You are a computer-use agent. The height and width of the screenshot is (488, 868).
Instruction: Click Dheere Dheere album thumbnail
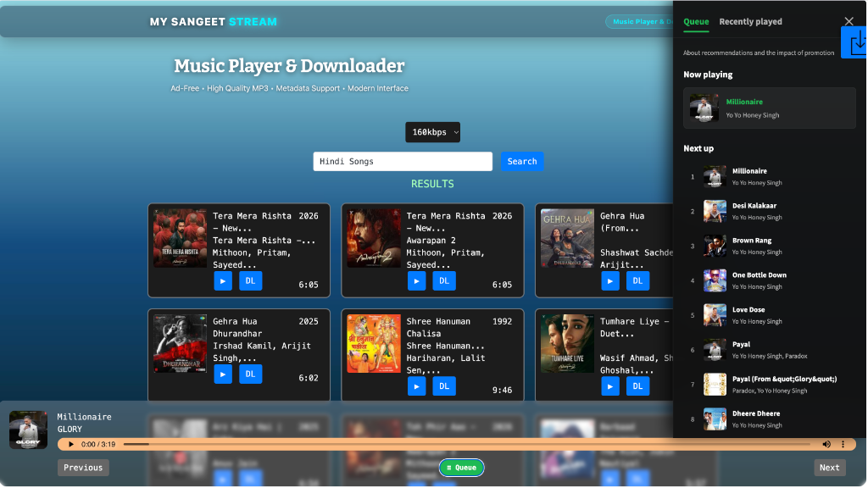coord(715,419)
